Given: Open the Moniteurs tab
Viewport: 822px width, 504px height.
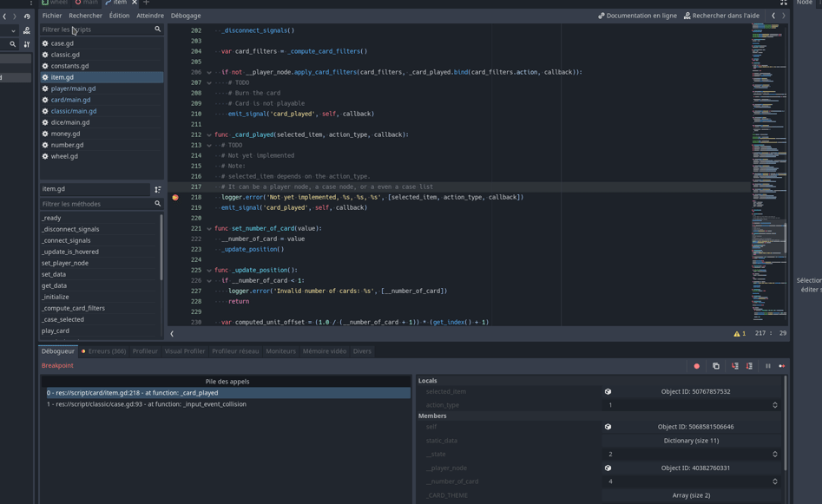Looking at the screenshot, I should pyautogui.click(x=280, y=351).
